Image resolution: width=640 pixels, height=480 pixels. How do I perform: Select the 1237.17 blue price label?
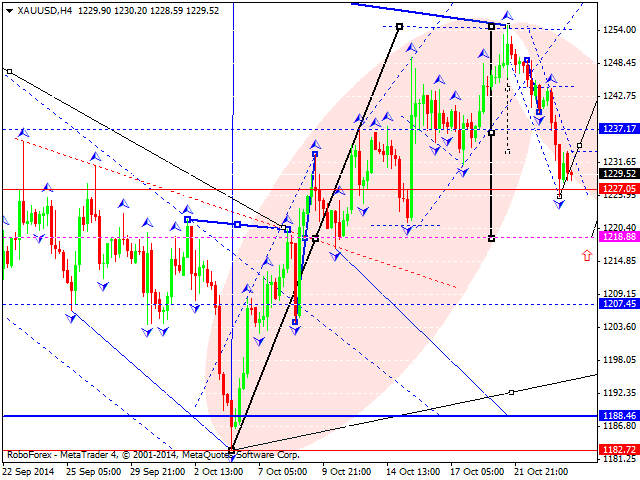click(619, 129)
